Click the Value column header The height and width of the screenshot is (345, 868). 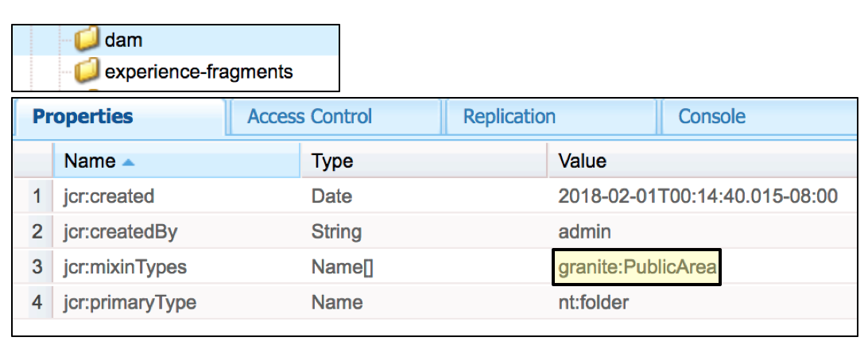tap(583, 161)
